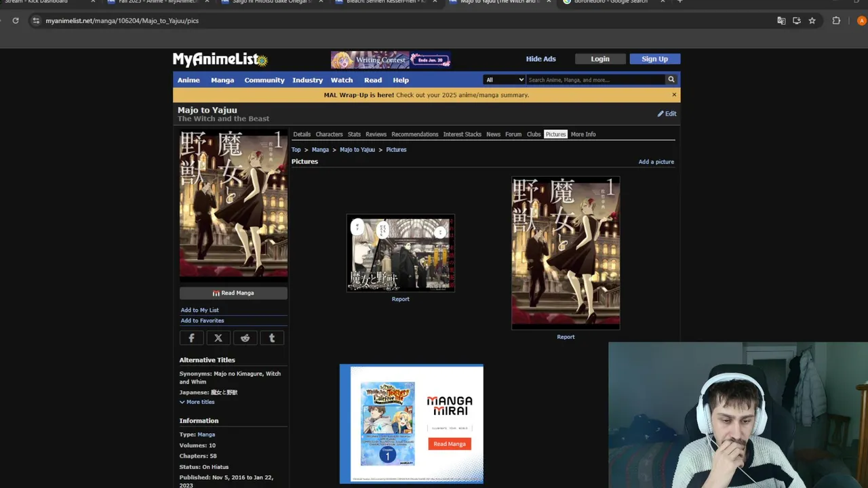Open the Watch navigation menu

click(x=342, y=80)
